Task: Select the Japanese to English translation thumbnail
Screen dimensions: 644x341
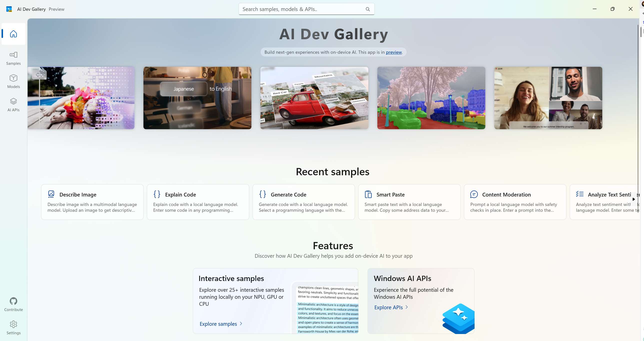Action: [197, 98]
